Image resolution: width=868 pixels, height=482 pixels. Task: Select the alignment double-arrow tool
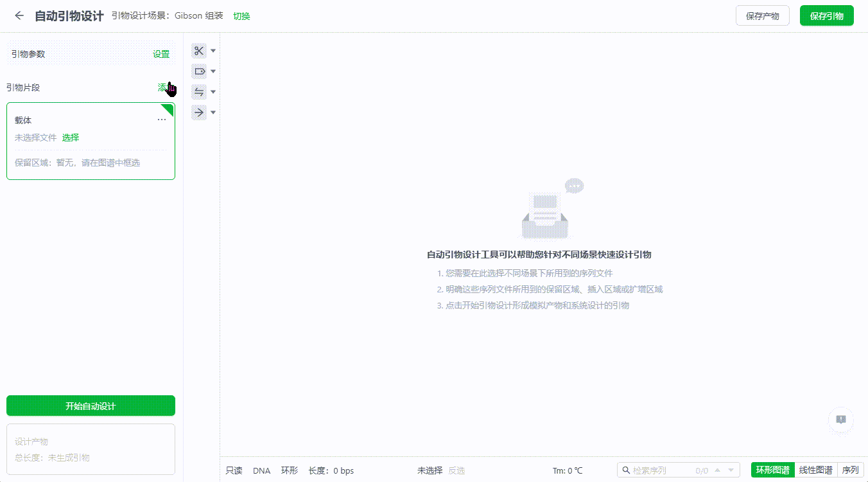pyautogui.click(x=199, y=91)
